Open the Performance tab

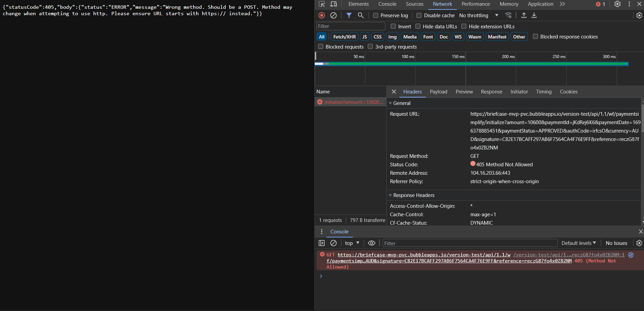click(x=475, y=4)
